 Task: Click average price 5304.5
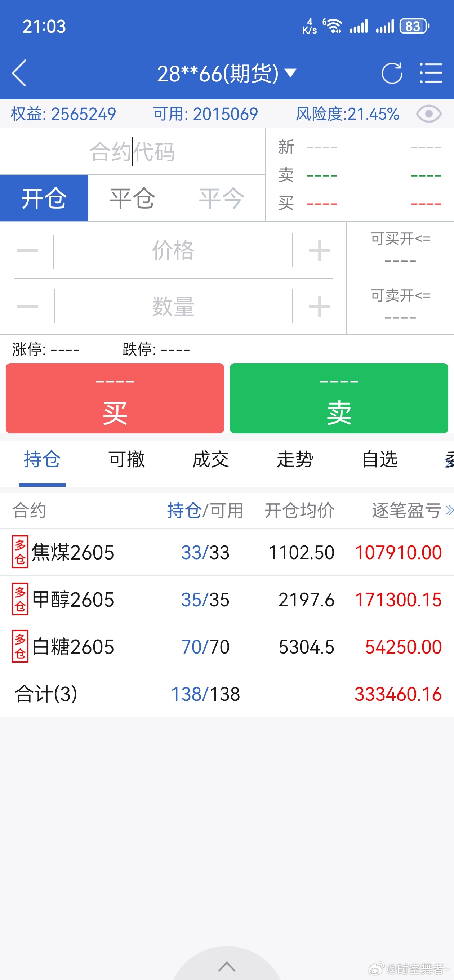point(306,647)
